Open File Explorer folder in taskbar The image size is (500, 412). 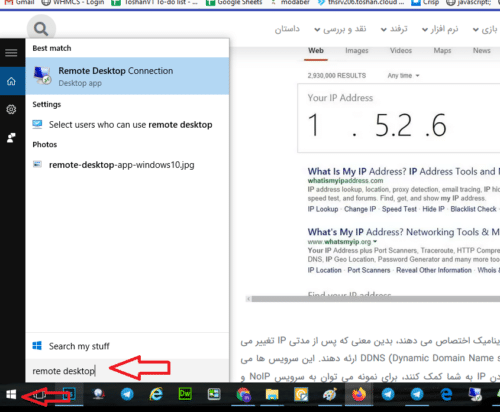(272, 395)
